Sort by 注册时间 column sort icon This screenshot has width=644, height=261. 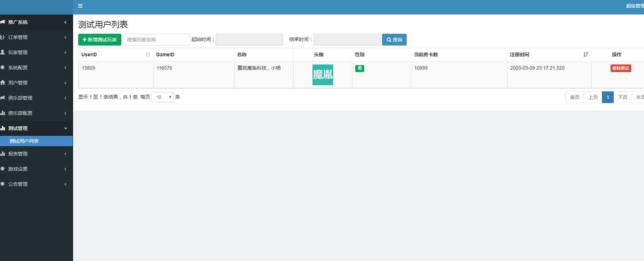point(586,54)
